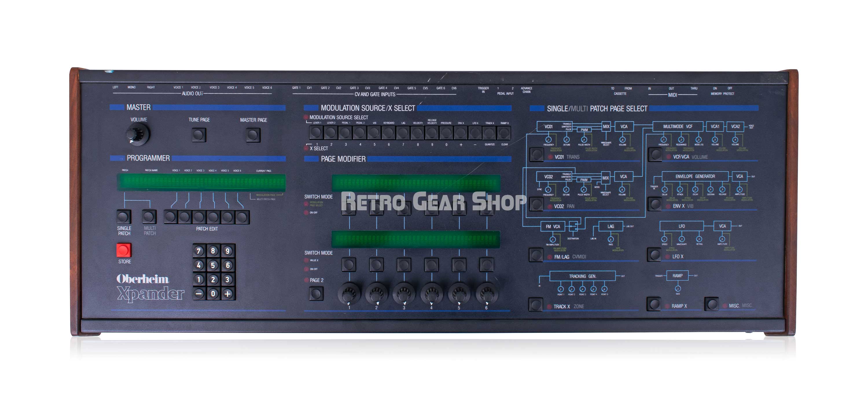Push the TUNE PAGE button
The width and height of the screenshot is (868, 405).
[199, 135]
